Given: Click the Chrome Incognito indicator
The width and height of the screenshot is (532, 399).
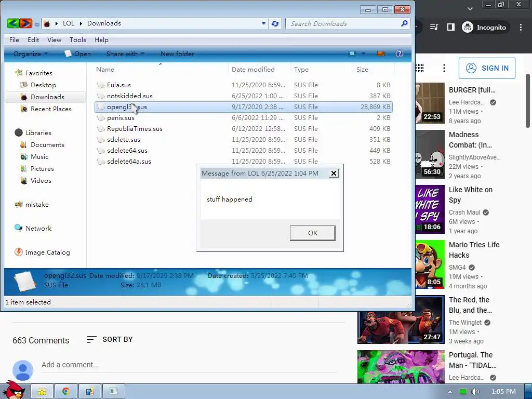Looking at the screenshot, I should [x=485, y=27].
